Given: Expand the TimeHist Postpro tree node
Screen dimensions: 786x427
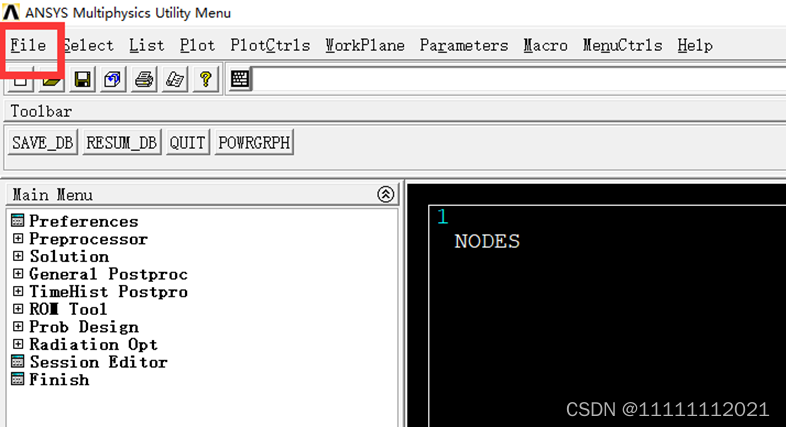Looking at the screenshot, I should (18, 291).
